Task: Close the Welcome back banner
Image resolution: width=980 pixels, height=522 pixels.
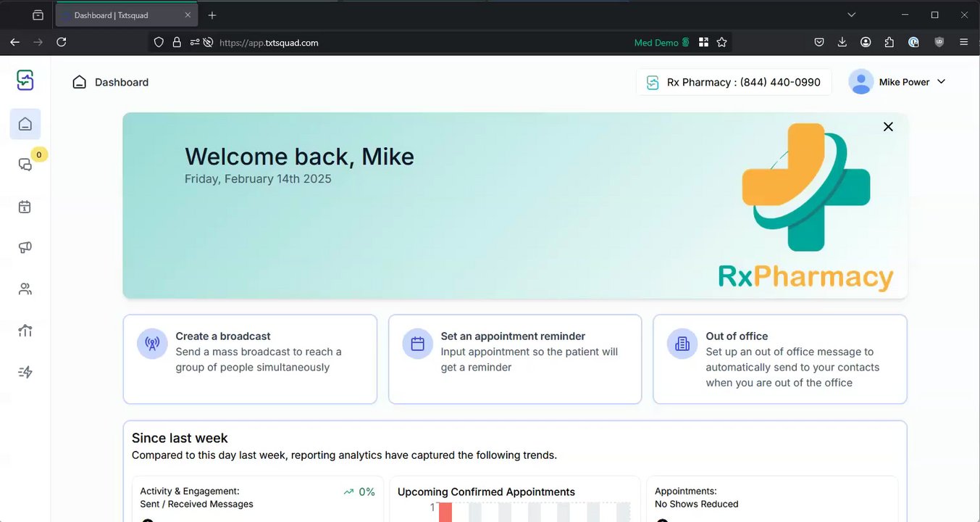Action: click(x=888, y=127)
